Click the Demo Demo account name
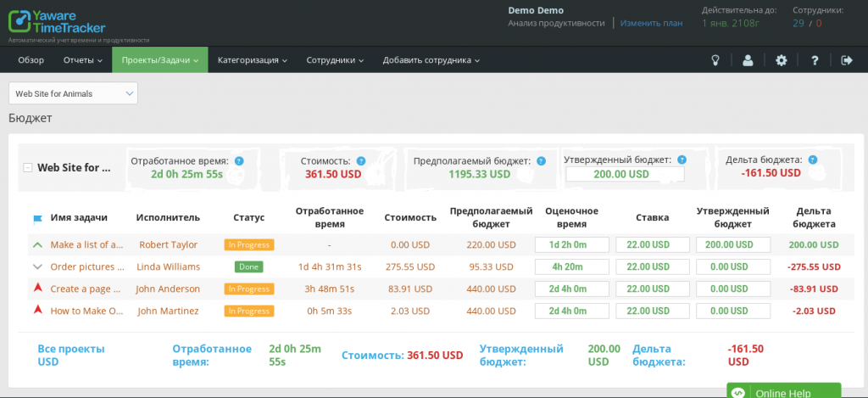 coord(536,10)
